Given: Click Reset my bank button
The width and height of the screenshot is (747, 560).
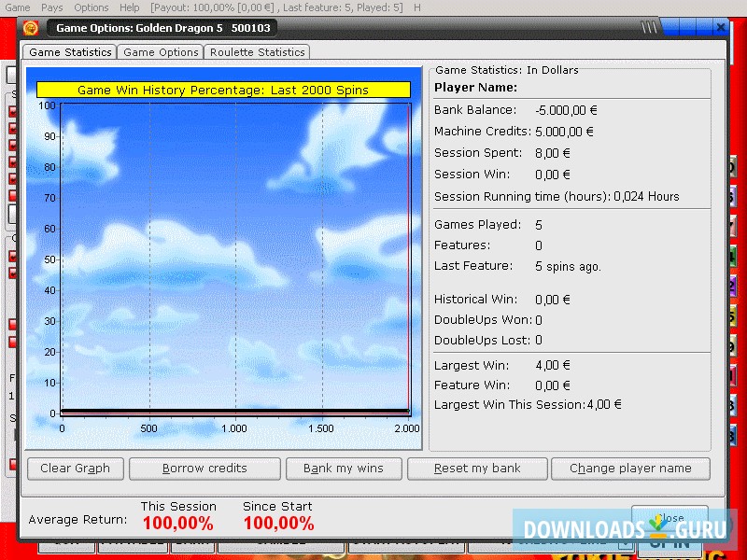Looking at the screenshot, I should [476, 469].
